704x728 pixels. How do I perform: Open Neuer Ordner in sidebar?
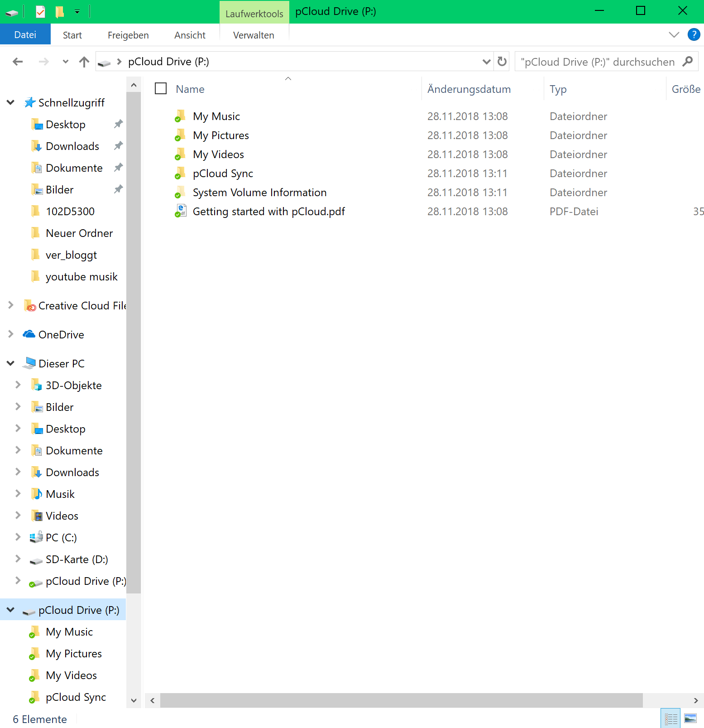79,233
